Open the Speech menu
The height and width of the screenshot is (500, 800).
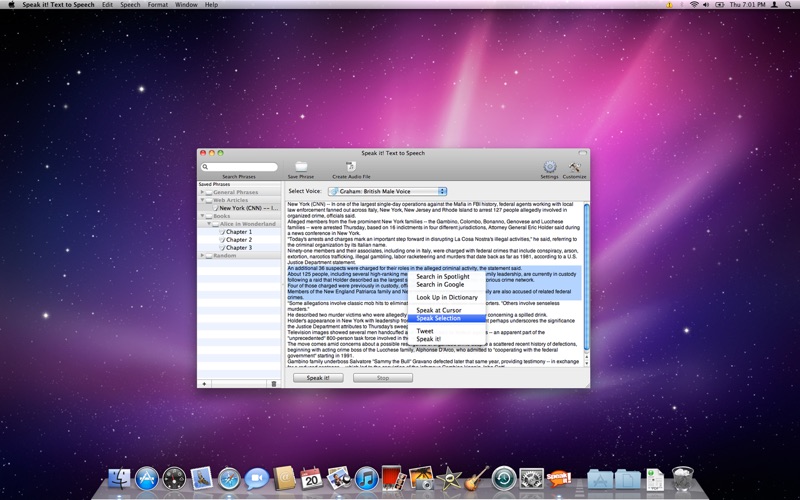point(130,5)
